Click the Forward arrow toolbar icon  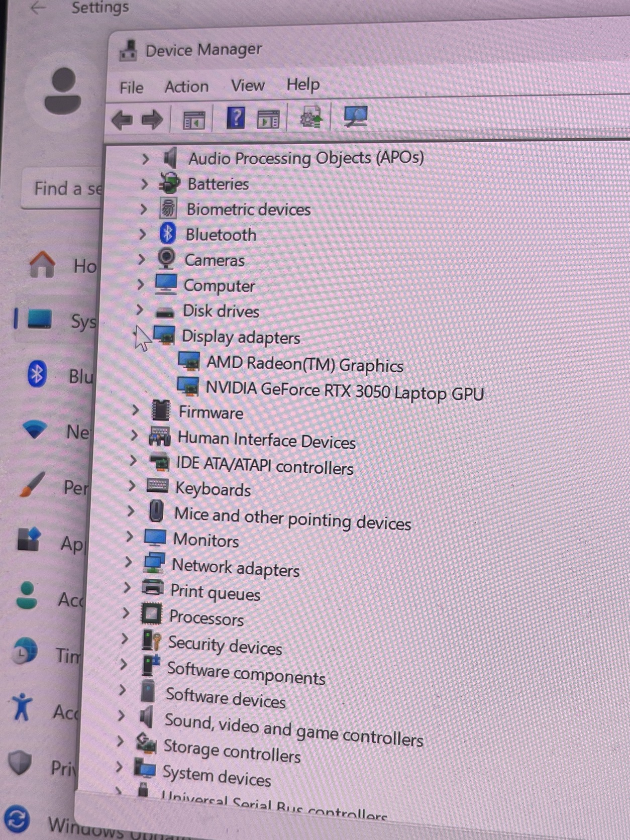[x=152, y=120]
